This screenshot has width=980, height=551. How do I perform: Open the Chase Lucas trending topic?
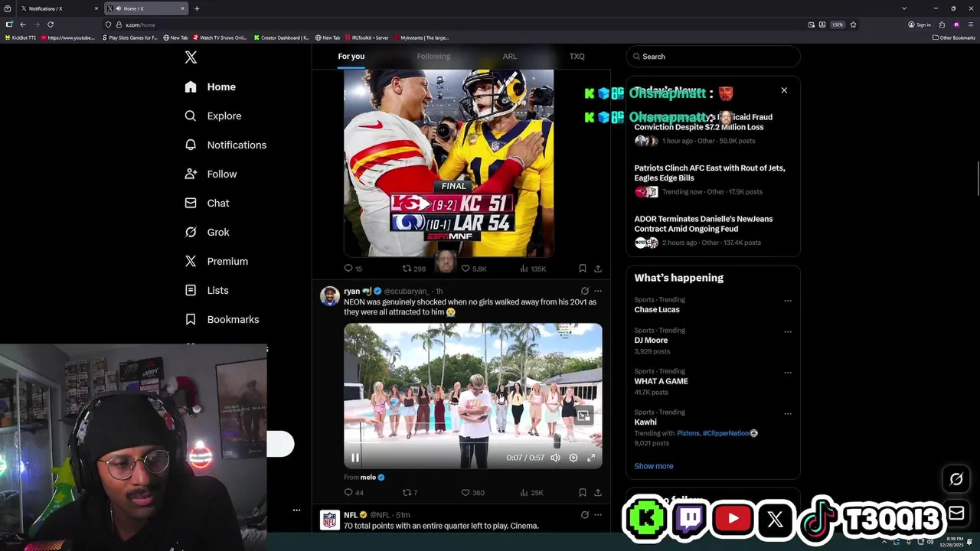coord(657,310)
